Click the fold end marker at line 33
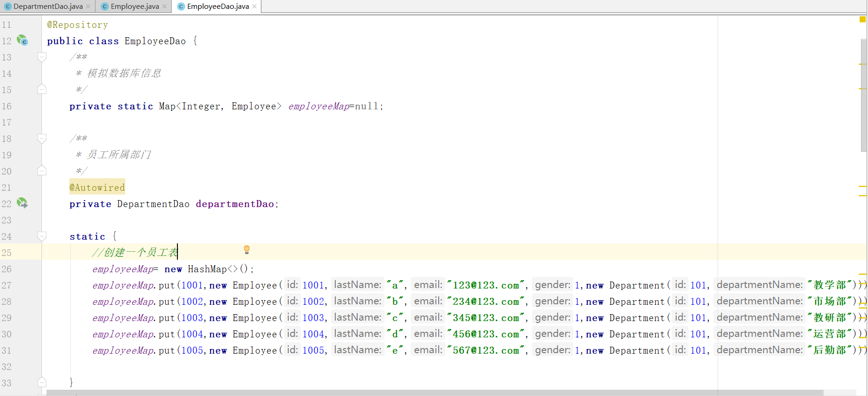 click(x=42, y=383)
